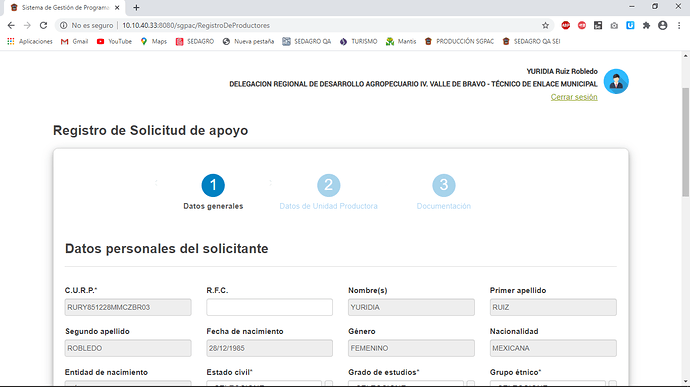This screenshot has width=690, height=387.
Task: Click the Grado de estudios label
Action: [384, 372]
